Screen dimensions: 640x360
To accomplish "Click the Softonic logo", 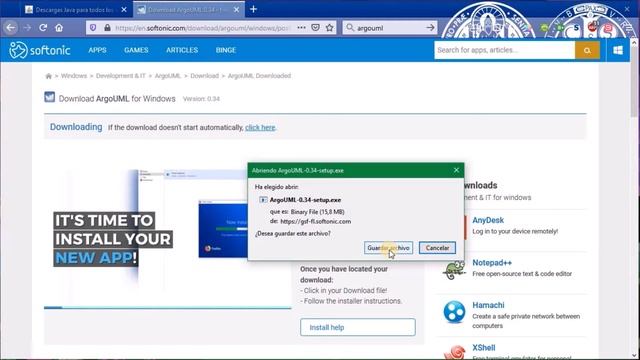I will click(40, 50).
